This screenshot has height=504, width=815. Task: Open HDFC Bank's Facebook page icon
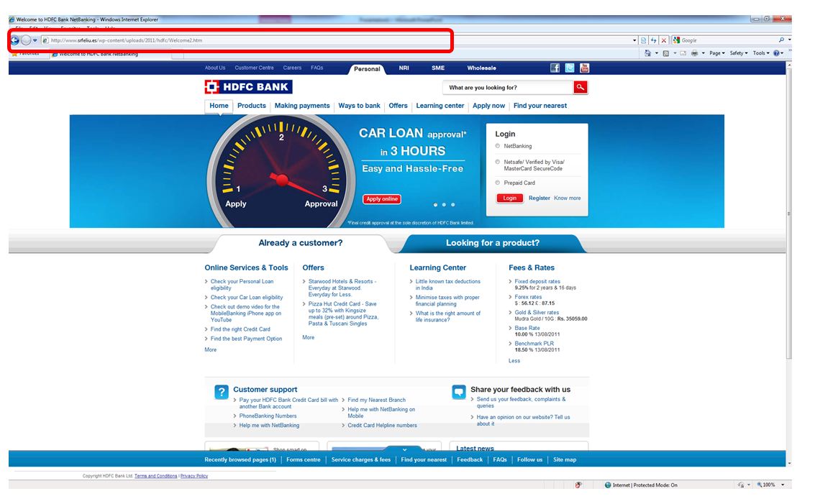pos(555,68)
